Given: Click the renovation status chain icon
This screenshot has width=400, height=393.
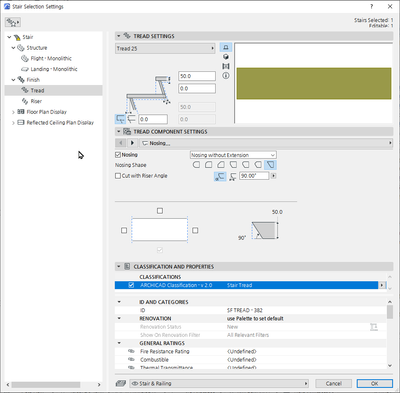Looking at the screenshot, I should tap(374, 327).
